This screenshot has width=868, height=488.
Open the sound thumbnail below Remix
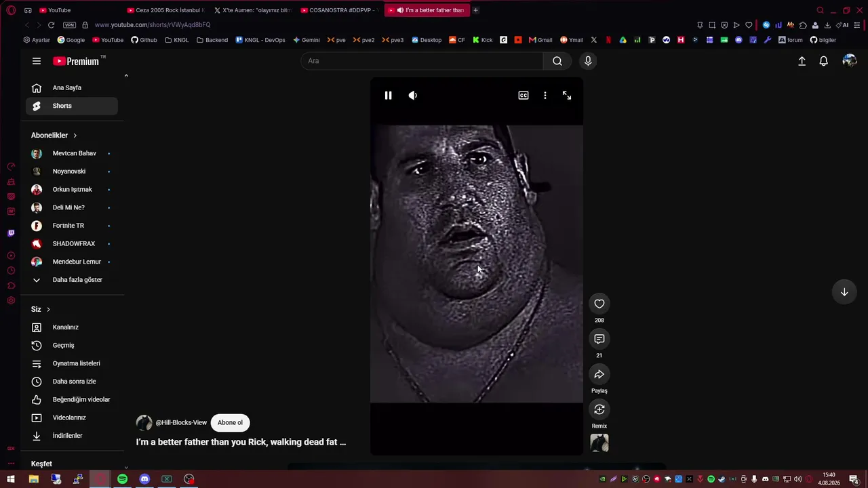[599, 443]
